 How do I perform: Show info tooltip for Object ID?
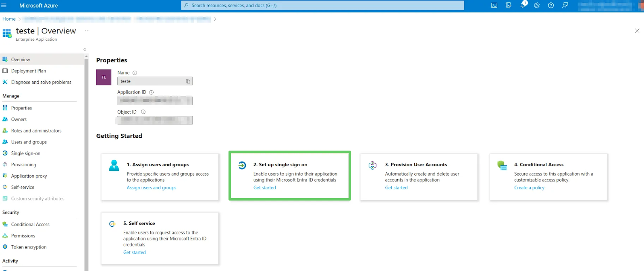point(143,112)
